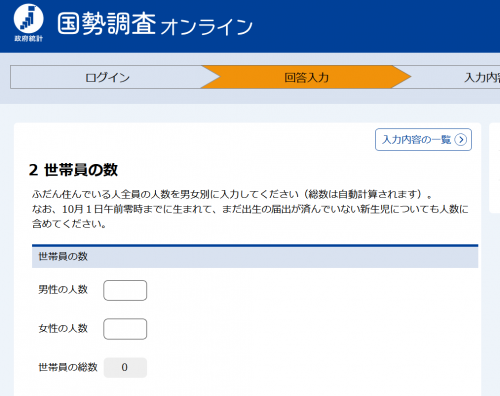
Task: Focus the 女性の人数 input field
Action: 125,329
